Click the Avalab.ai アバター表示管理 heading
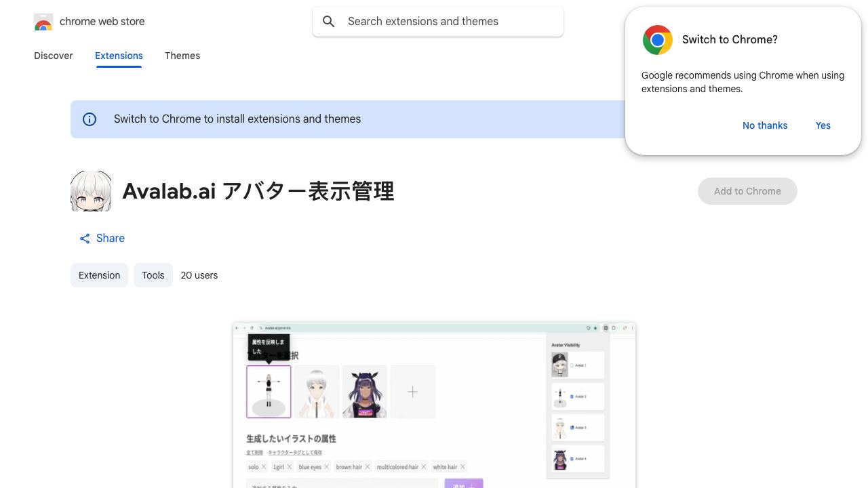 [258, 191]
